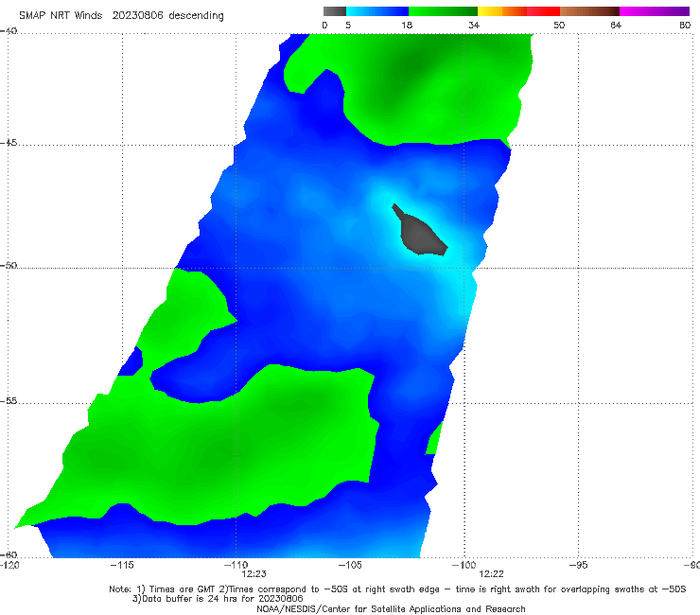This screenshot has height=615, width=700.
Task: Click the dark gray low-wind patch on the map
Action: coord(419,235)
